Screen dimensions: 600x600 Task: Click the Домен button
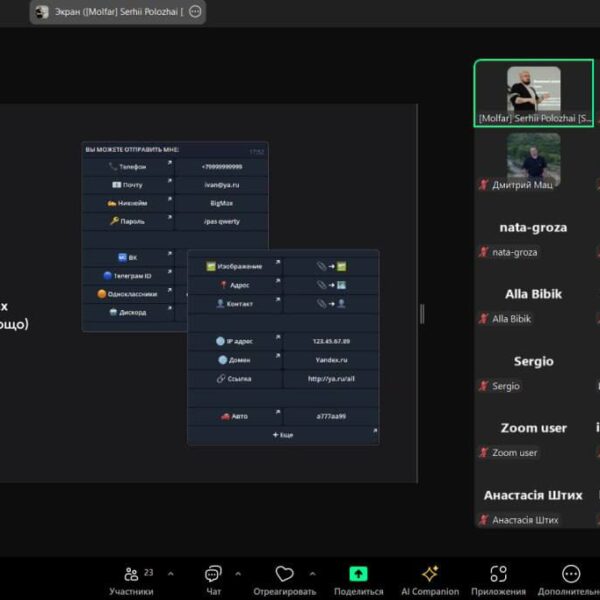(235, 360)
